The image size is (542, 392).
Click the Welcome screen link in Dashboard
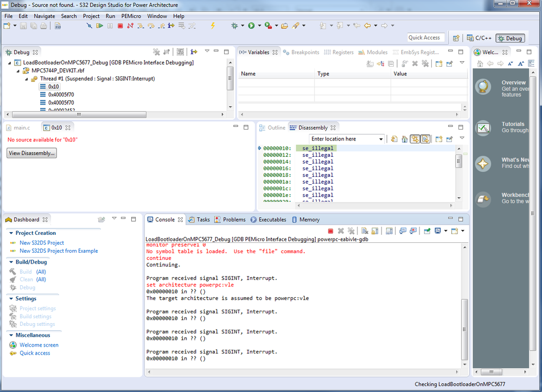point(39,345)
